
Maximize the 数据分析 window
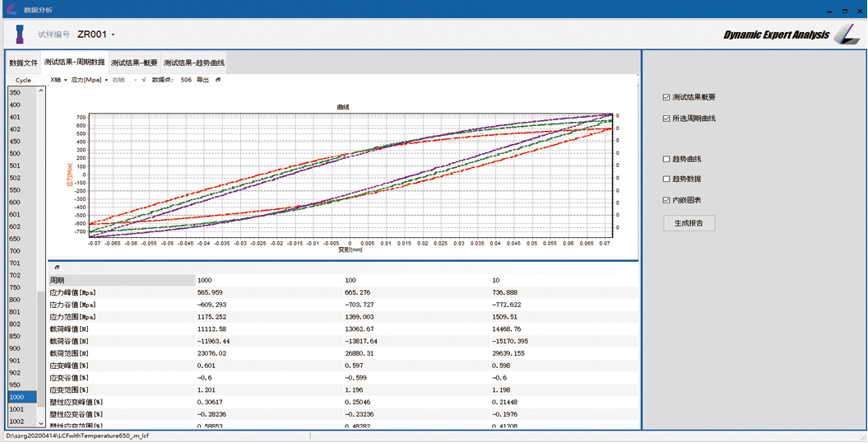coord(844,10)
